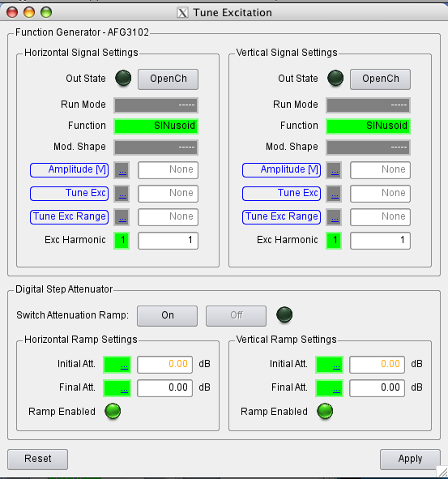Click the Vertical Out State LED indicator
Image resolution: width=448 pixels, height=479 pixels.
point(335,78)
